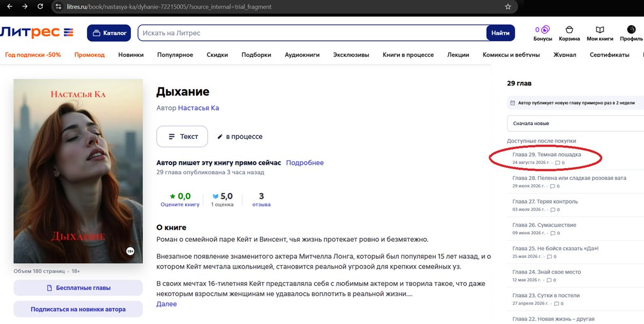Click the Дыхание book cover image

(78, 171)
